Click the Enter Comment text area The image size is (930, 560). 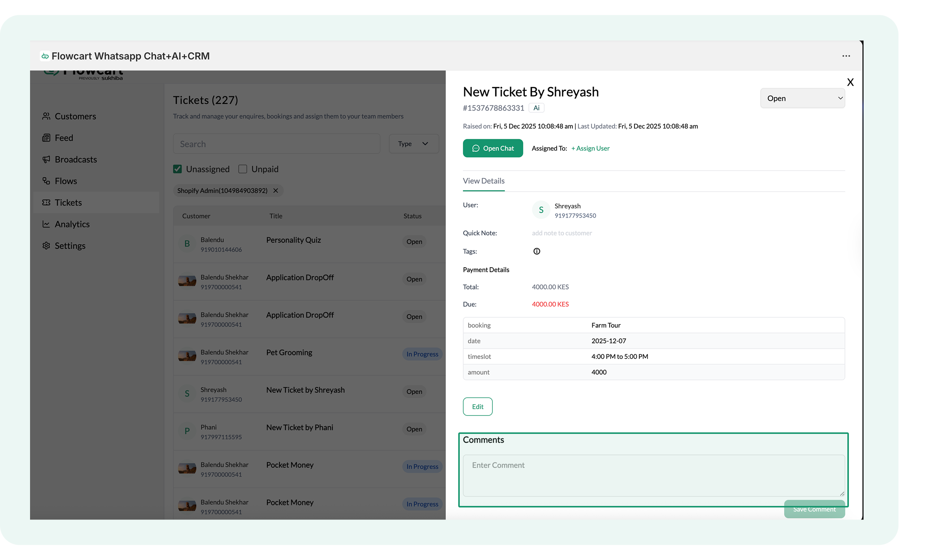(x=653, y=475)
